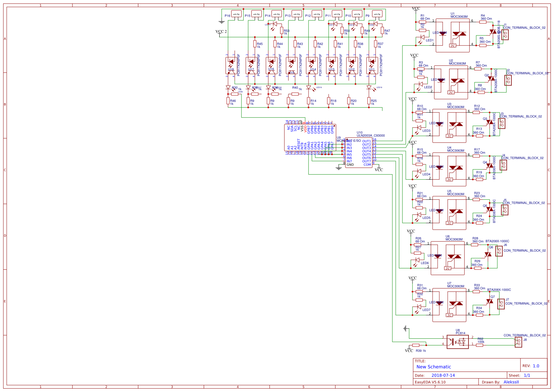This screenshot has width=554, height=392.
Task: Click the VCC 2 power label
Action: (221, 32)
